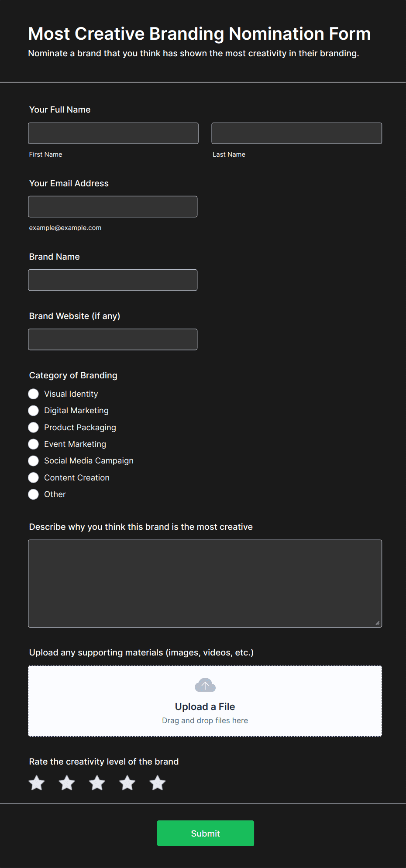Image resolution: width=406 pixels, height=868 pixels.
Task: Select the Other branding category
Action: [33, 494]
